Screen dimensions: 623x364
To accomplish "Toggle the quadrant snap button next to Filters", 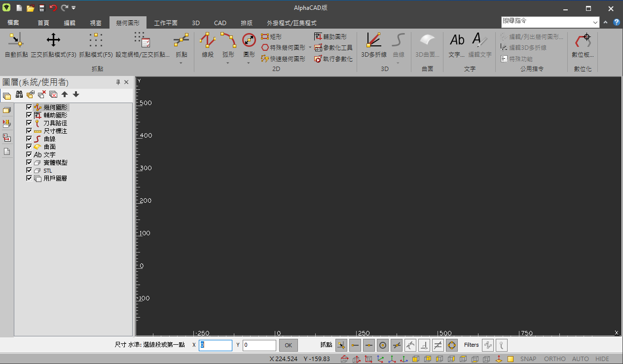I will coord(452,345).
